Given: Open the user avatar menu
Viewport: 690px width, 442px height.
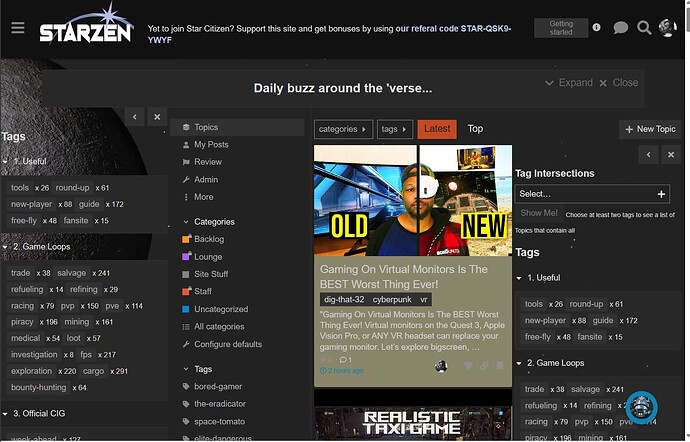Looking at the screenshot, I should point(668,28).
